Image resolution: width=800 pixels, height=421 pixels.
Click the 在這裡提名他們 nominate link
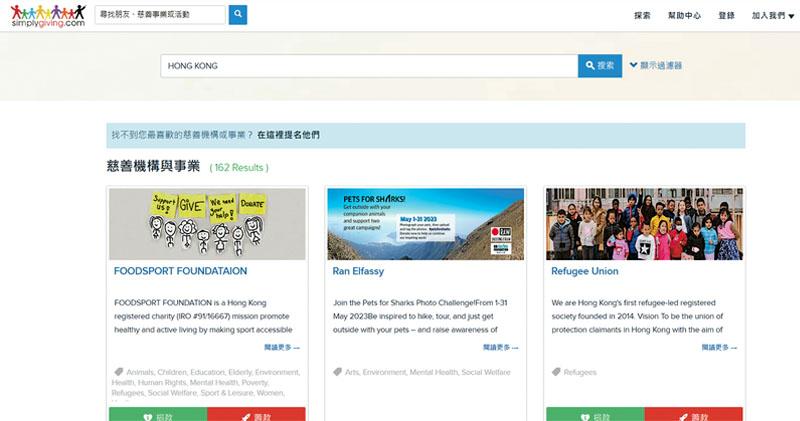pyautogui.click(x=289, y=134)
